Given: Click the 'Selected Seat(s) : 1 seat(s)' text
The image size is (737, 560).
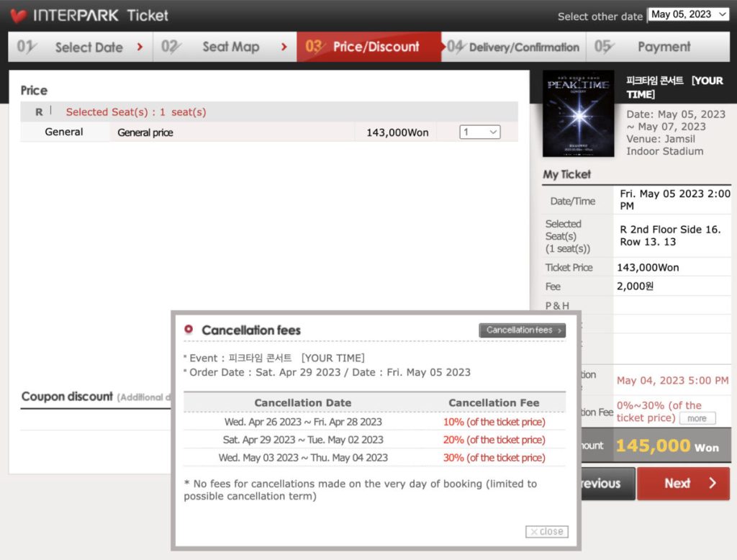Looking at the screenshot, I should tap(136, 112).
